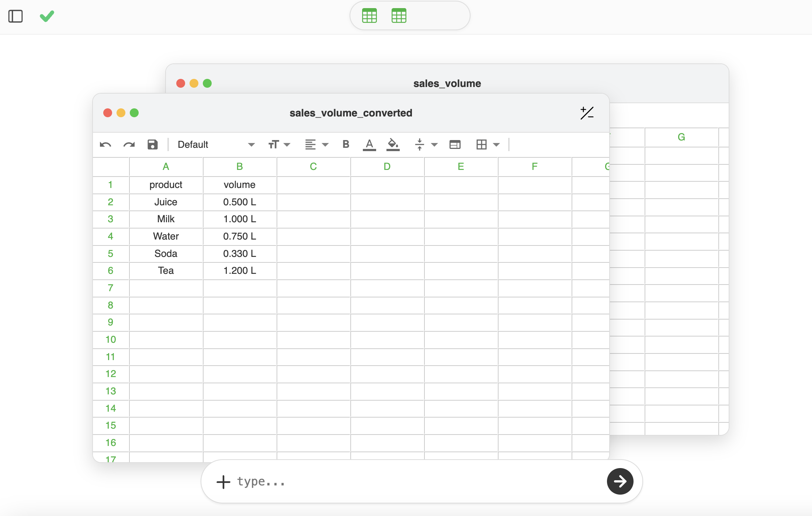The width and height of the screenshot is (812, 516).
Task: Click the plus/minus formula icon in sales_volume_converted
Action: click(x=587, y=113)
